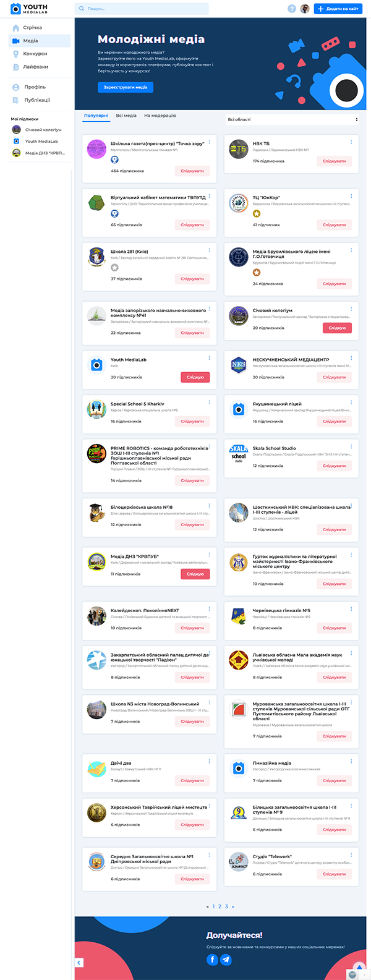Click the Зареєструвати медіа button
This screenshot has height=980, width=371.
[x=125, y=87]
